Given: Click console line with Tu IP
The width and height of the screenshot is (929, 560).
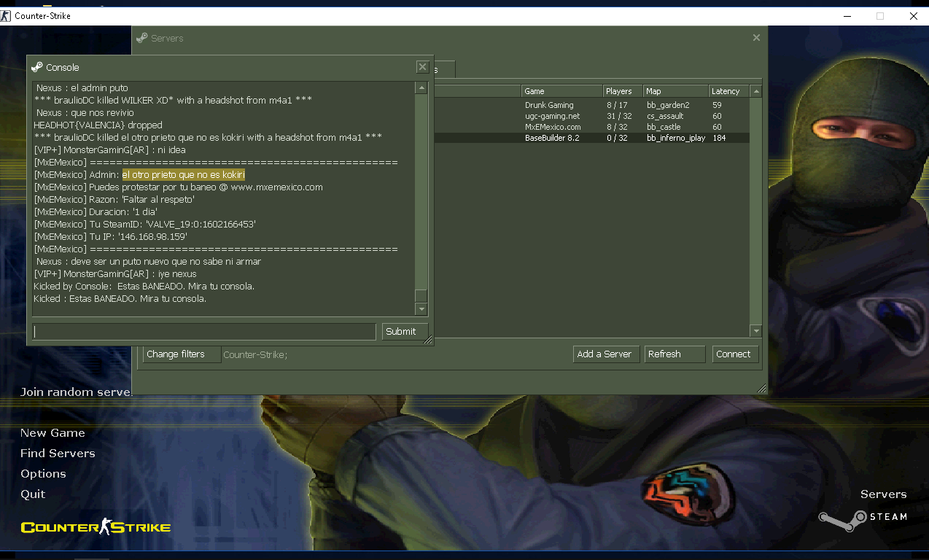Looking at the screenshot, I should 111,237.
